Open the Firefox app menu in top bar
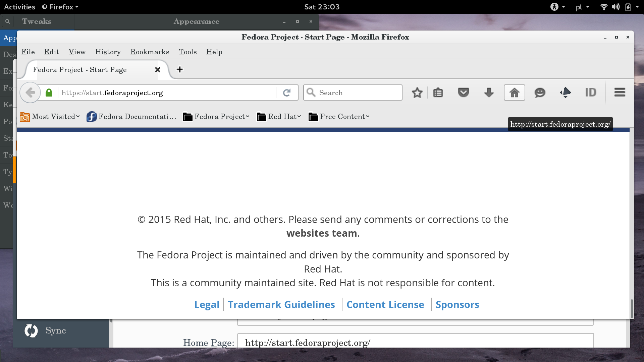The image size is (644, 362). pos(60,7)
